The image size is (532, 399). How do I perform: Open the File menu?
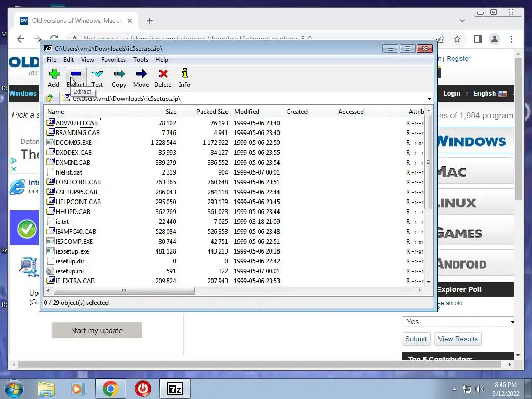point(51,60)
